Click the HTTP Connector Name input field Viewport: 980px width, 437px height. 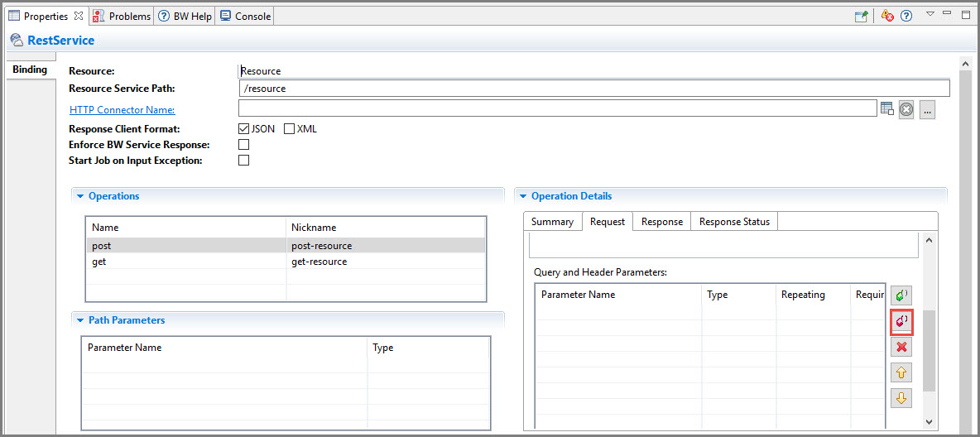pos(558,108)
